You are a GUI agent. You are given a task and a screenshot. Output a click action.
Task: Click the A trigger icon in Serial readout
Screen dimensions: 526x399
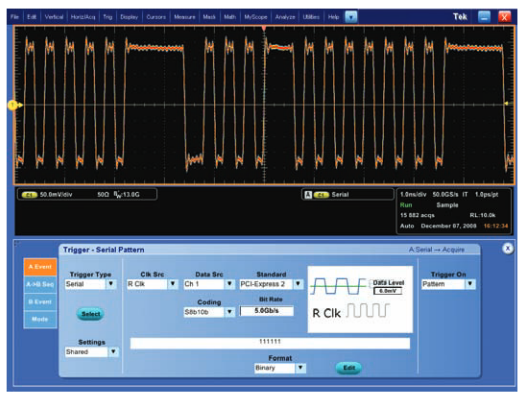pyautogui.click(x=308, y=195)
